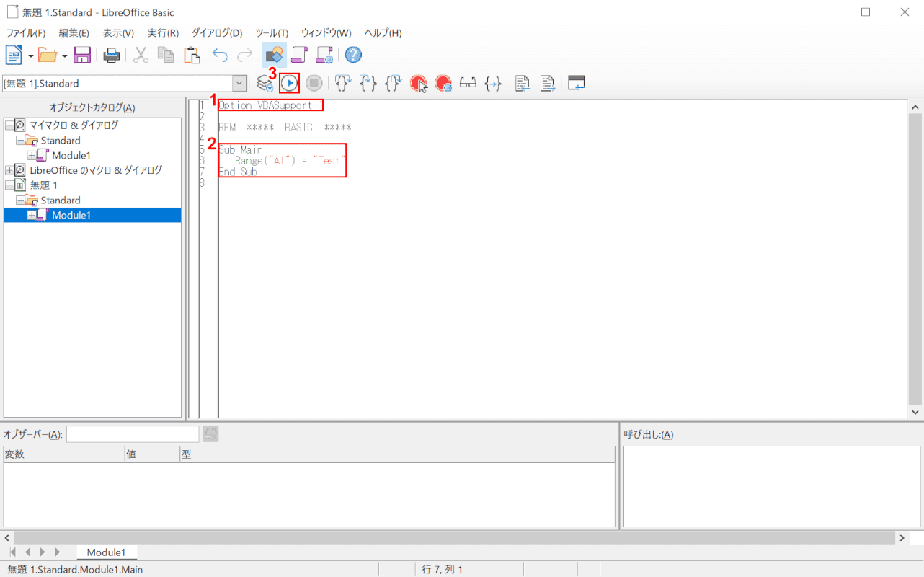Click the Open folder icon
924x577 pixels.
pyautogui.click(x=48, y=55)
